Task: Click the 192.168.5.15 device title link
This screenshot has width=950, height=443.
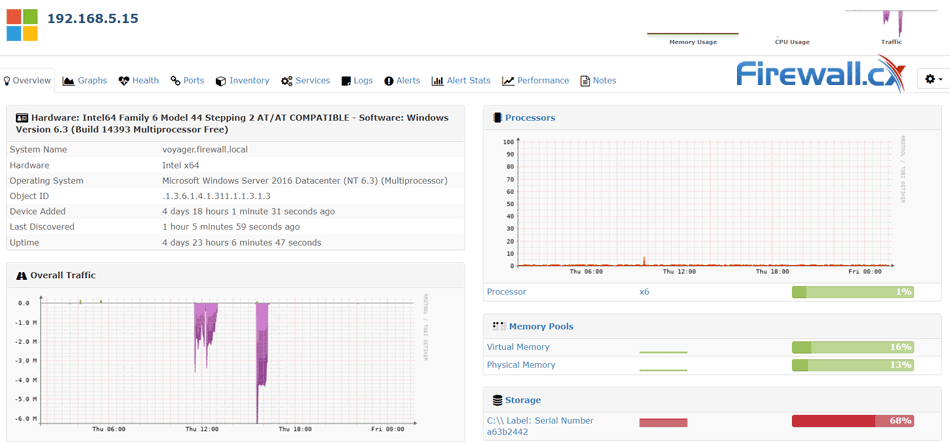Action: [x=93, y=18]
